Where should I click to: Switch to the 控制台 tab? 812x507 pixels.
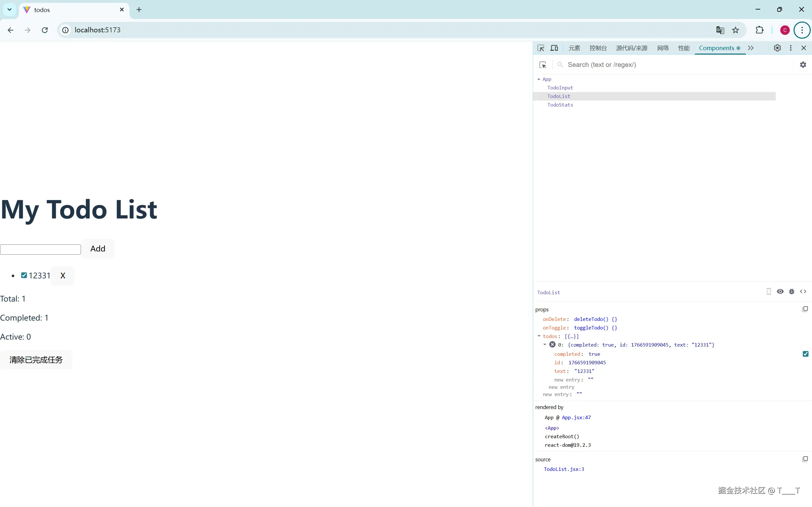(598, 48)
